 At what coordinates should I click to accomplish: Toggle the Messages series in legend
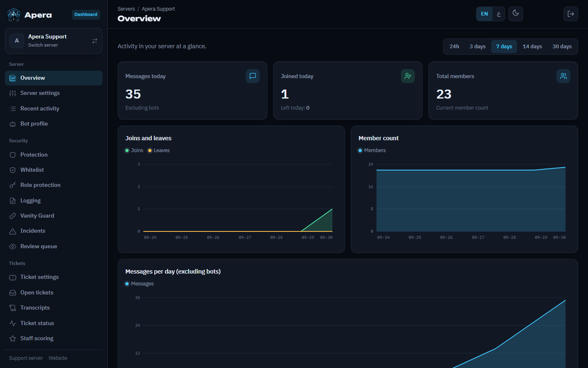tap(139, 284)
